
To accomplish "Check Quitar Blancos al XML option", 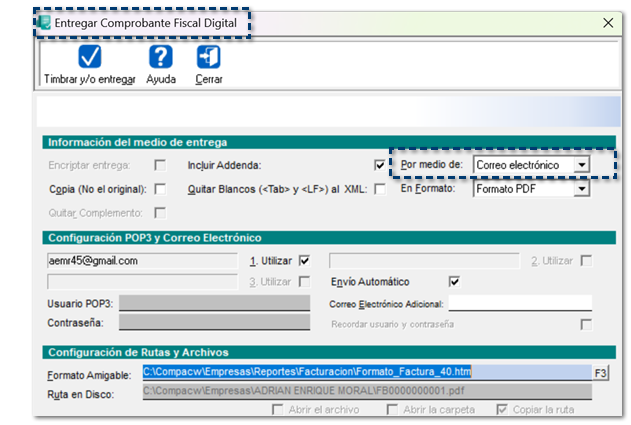I will [x=379, y=189].
